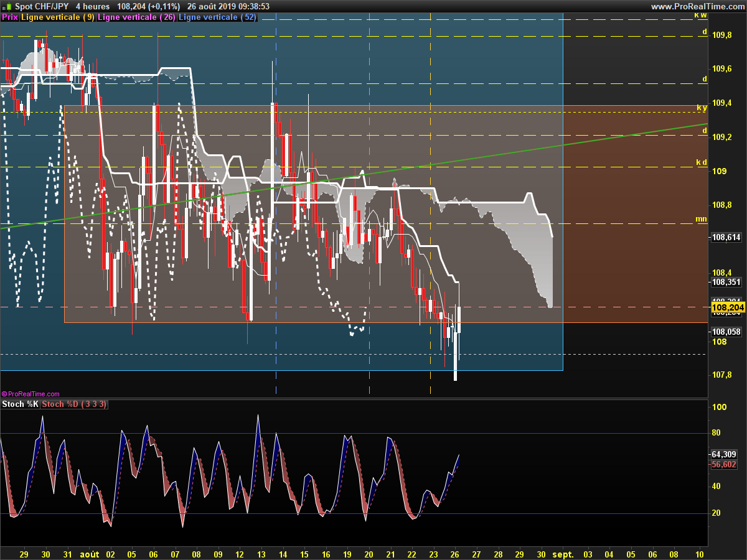
Task: Click the candlestick chart icon beside Spot CHF/JPY
Action: tap(6, 6)
